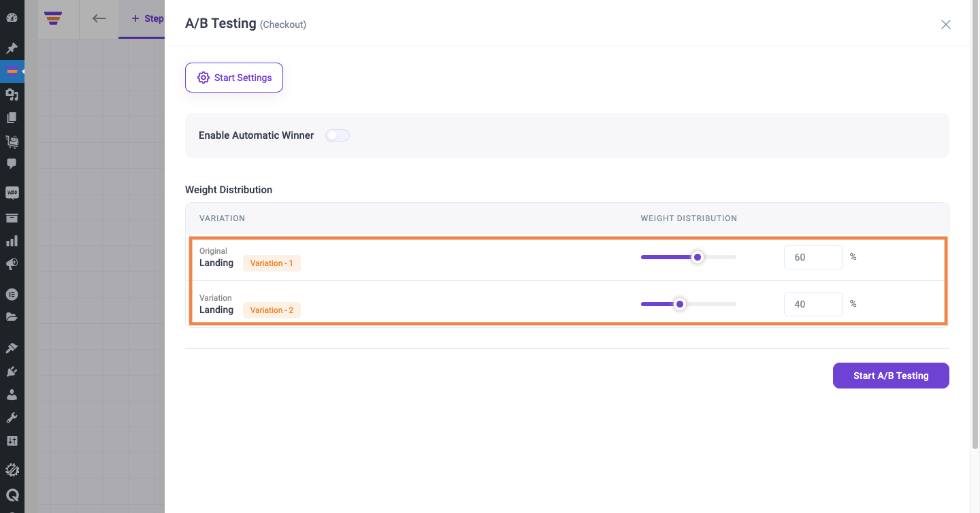This screenshot has height=513, width=980.
Task: Open the WooCommerce sidebar icon
Action: [x=12, y=193]
